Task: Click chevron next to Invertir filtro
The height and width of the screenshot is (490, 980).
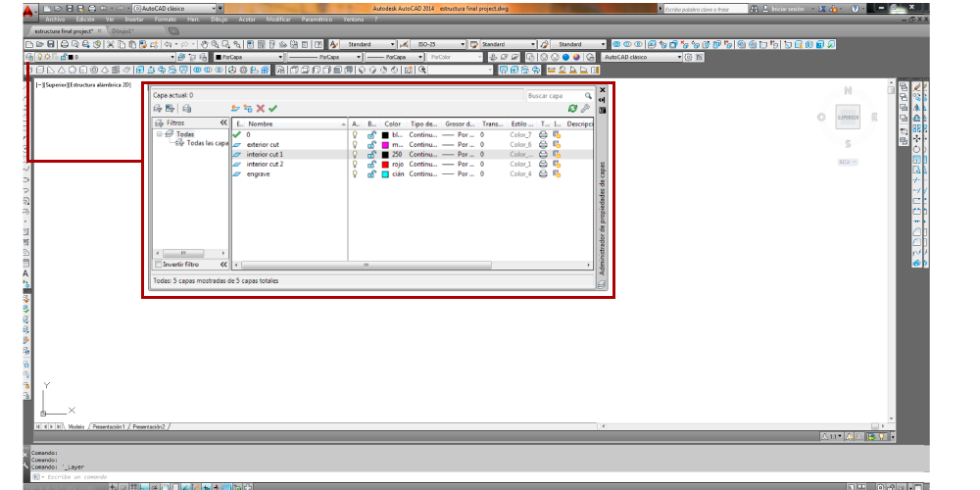Action: [223, 265]
